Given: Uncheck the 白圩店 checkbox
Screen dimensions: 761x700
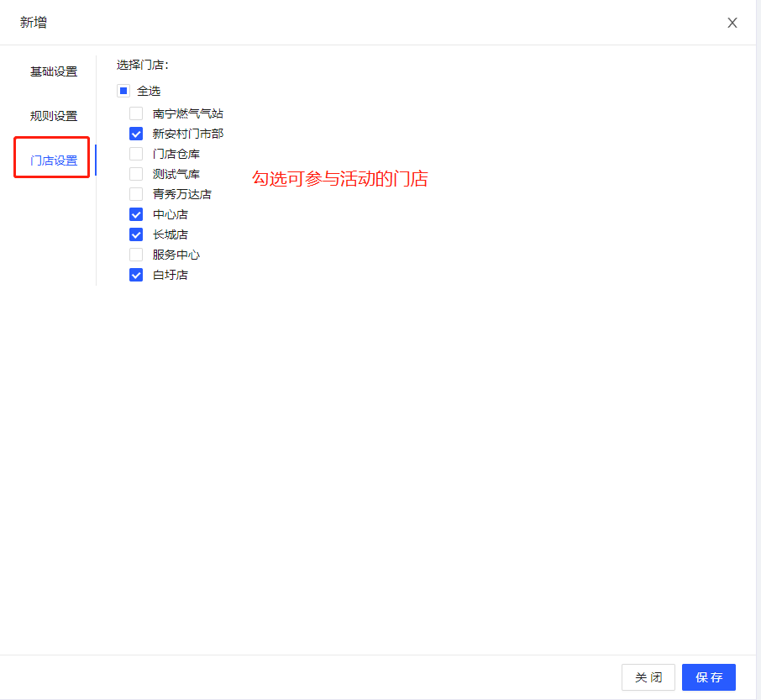Looking at the screenshot, I should 136,275.
